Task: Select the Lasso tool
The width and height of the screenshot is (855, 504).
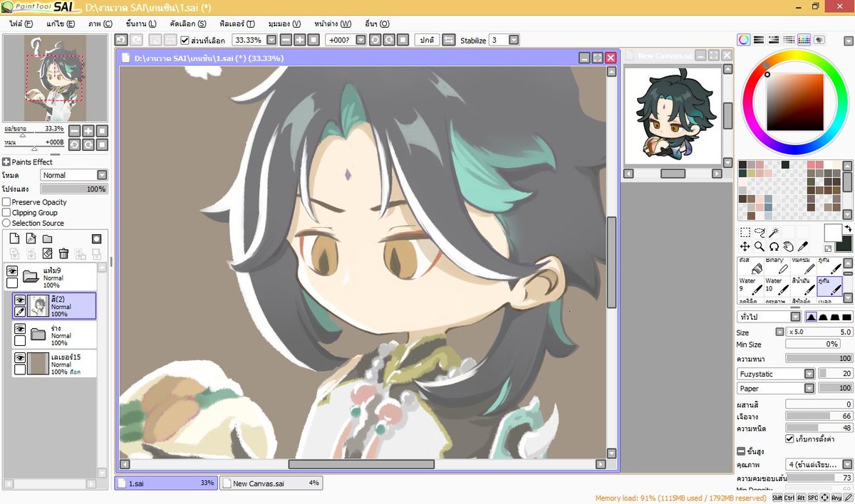Action: [x=759, y=232]
